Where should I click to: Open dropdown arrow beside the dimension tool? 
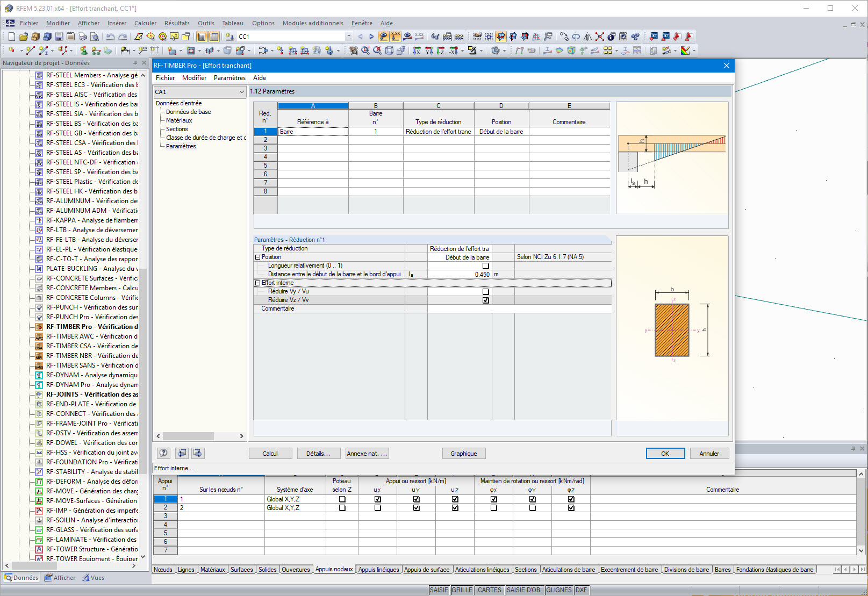134,51
